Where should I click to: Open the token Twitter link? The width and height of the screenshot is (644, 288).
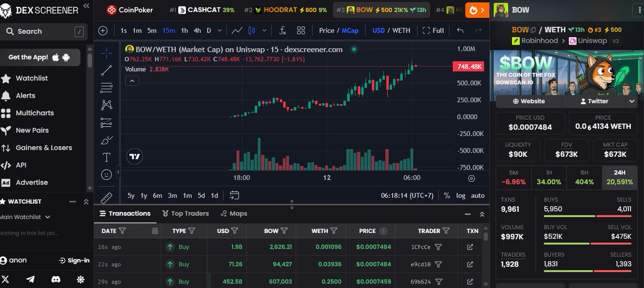click(594, 101)
